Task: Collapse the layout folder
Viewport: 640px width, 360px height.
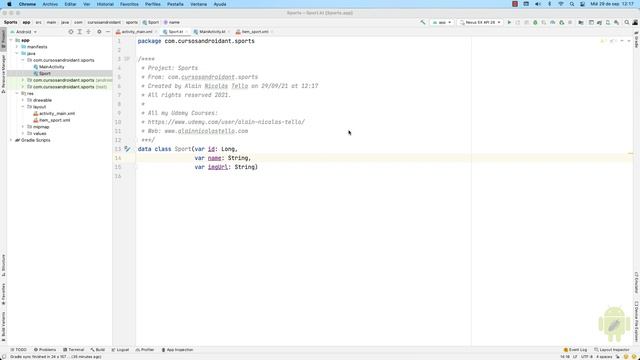Action: click(x=23, y=107)
